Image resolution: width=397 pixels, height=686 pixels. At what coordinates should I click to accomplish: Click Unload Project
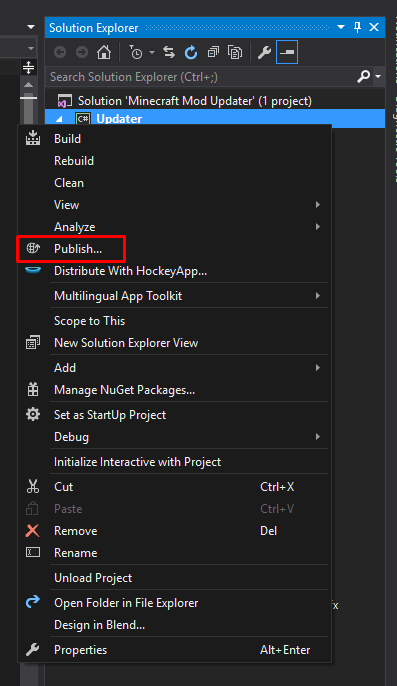pyautogui.click(x=175, y=578)
